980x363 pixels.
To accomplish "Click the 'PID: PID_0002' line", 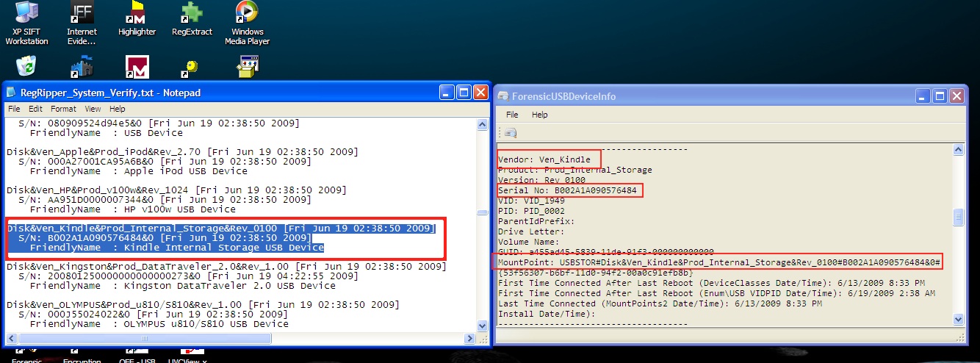I will [531, 211].
